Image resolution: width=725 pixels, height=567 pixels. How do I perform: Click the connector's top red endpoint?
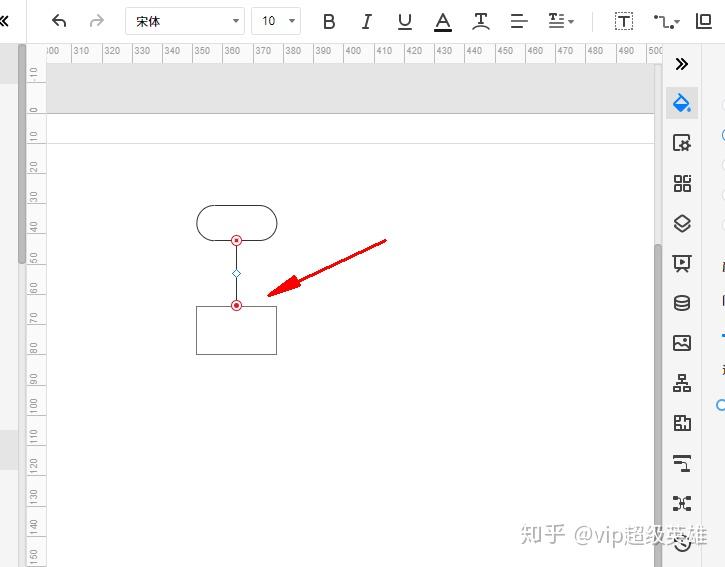[236, 240]
